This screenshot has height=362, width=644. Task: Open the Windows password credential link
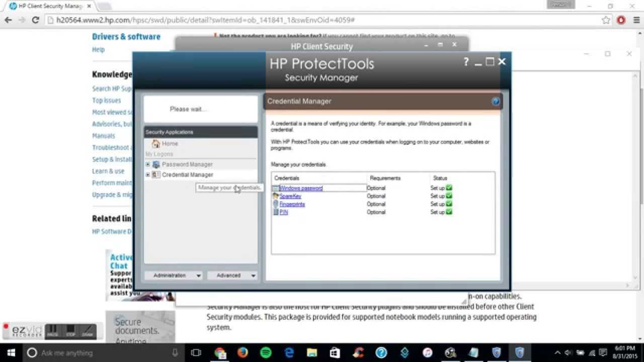301,188
